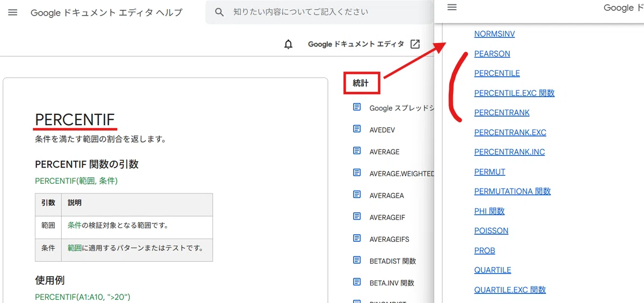Select Google スプレッドシ entry in sidebar list

pyautogui.click(x=401, y=108)
